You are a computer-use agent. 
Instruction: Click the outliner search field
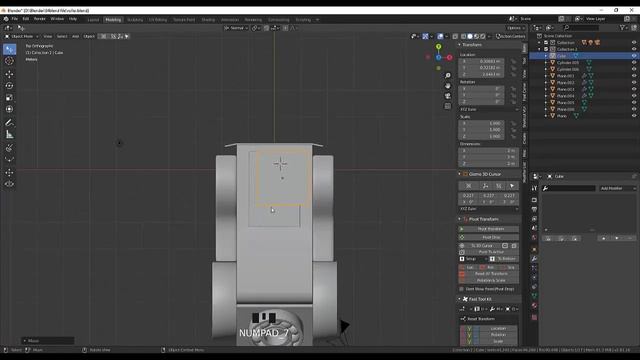pyautogui.click(x=580, y=28)
